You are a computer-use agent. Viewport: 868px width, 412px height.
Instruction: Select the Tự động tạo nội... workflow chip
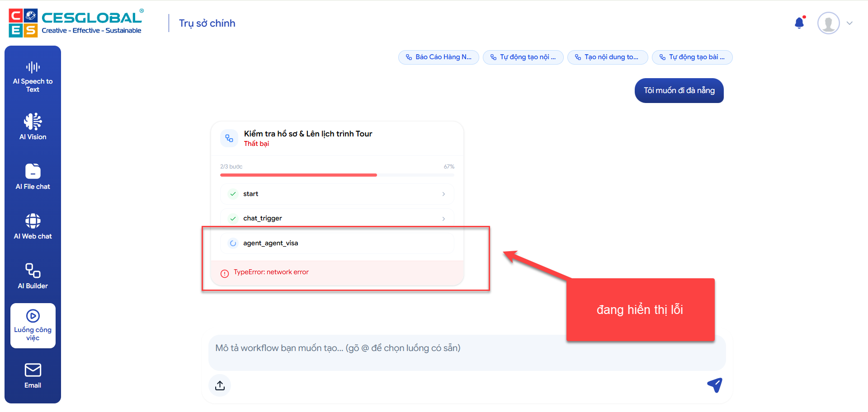(523, 57)
